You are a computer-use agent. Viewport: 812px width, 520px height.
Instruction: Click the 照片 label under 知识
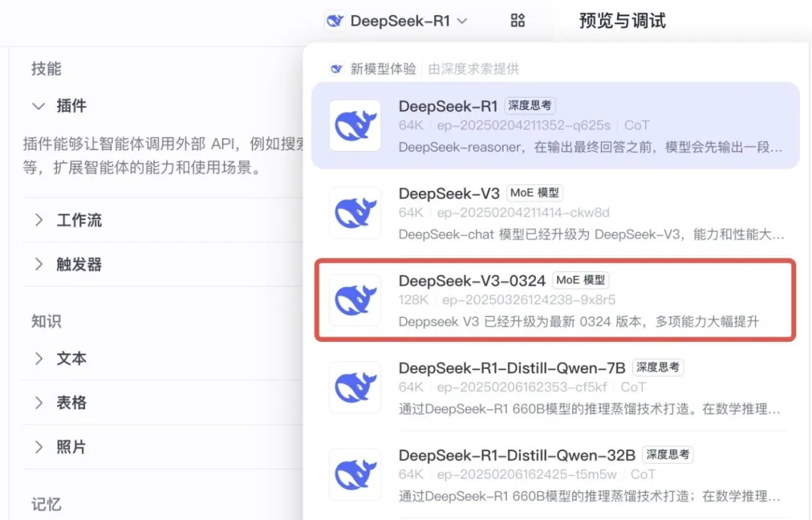click(x=71, y=447)
